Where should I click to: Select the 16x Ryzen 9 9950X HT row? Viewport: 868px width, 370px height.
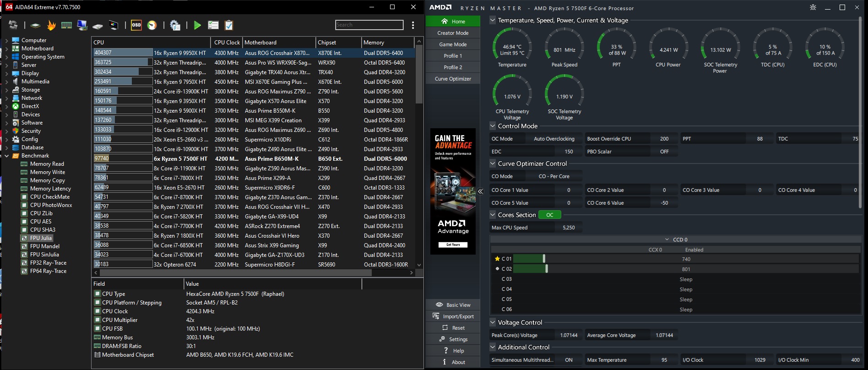click(x=254, y=53)
